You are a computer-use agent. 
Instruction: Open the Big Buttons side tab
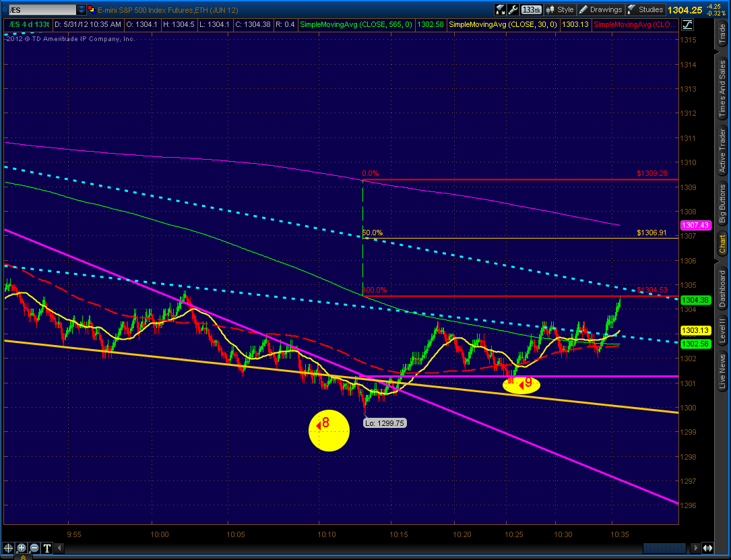(x=722, y=204)
